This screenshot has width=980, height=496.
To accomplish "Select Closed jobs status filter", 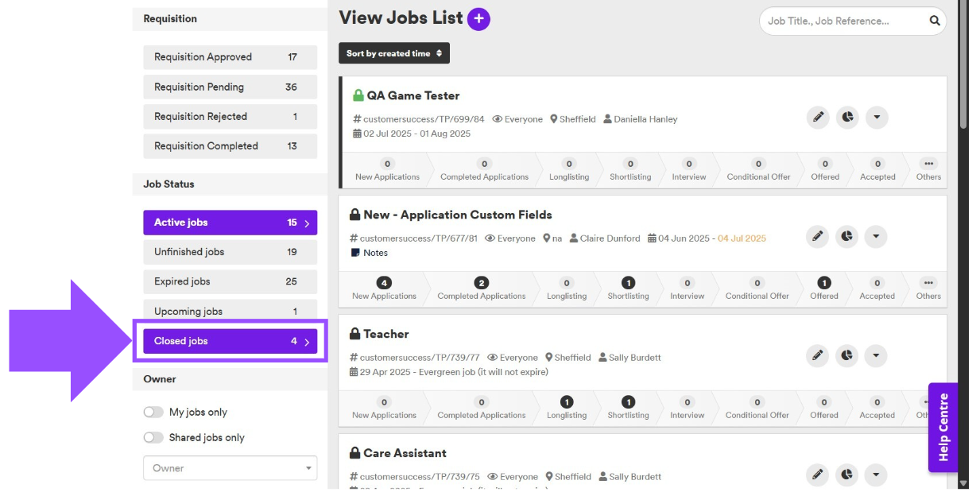I will [230, 341].
